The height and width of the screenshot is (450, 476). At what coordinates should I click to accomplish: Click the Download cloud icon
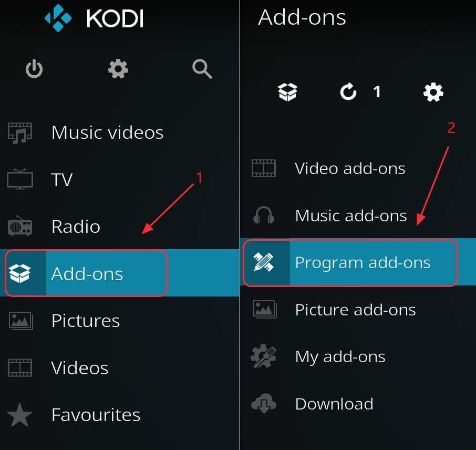click(x=264, y=403)
